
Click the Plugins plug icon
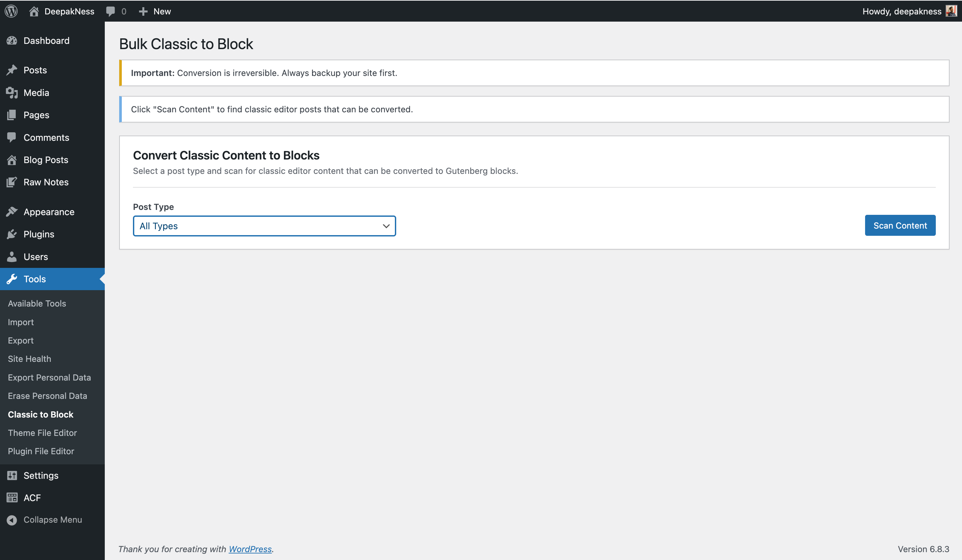12,234
